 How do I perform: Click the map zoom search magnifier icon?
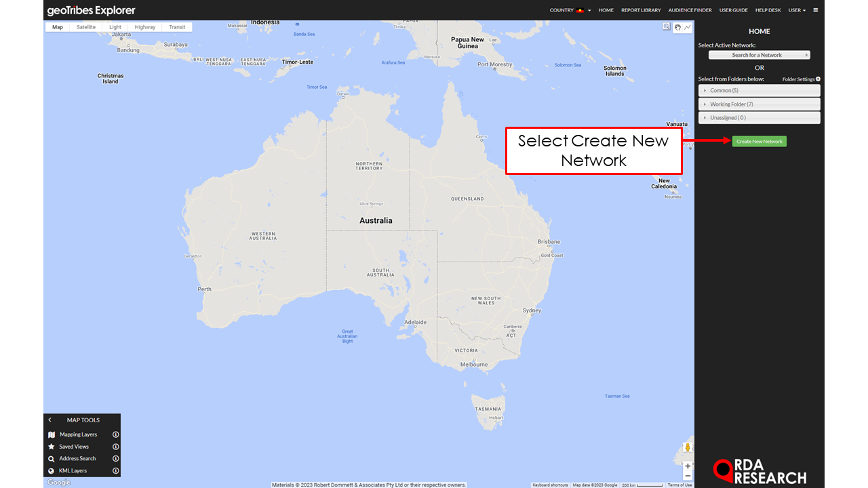[x=667, y=27]
